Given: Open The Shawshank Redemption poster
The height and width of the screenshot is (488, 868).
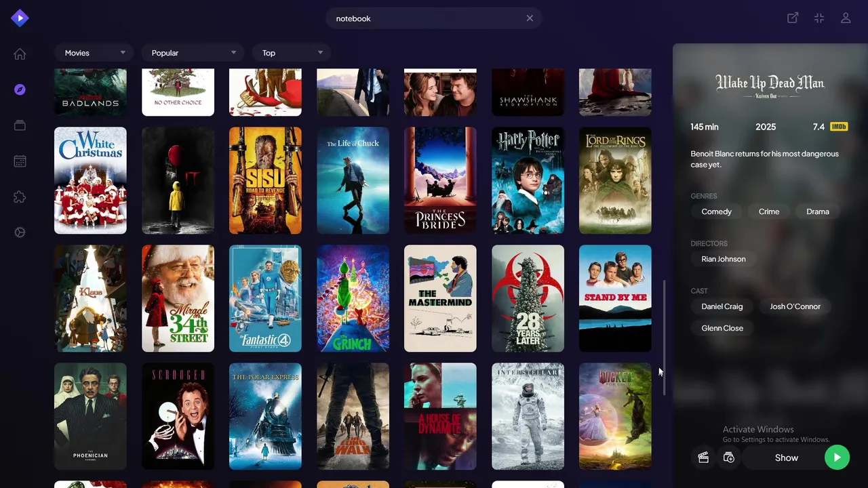Looking at the screenshot, I should pos(528,92).
